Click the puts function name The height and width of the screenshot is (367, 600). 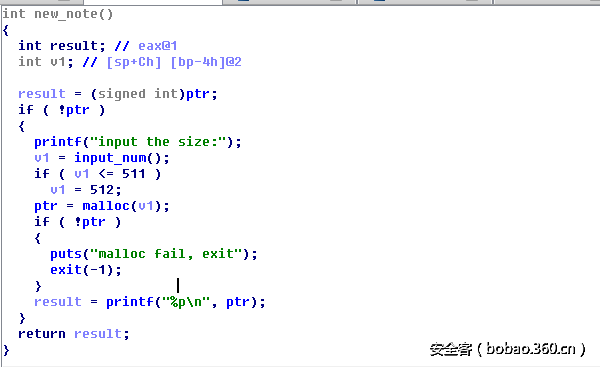(66, 254)
